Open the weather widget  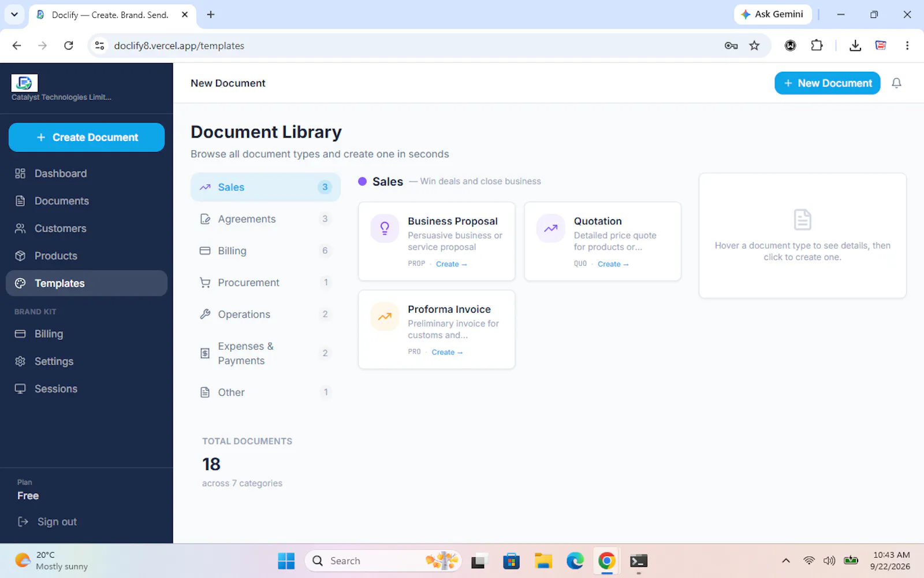pyautogui.click(x=52, y=561)
